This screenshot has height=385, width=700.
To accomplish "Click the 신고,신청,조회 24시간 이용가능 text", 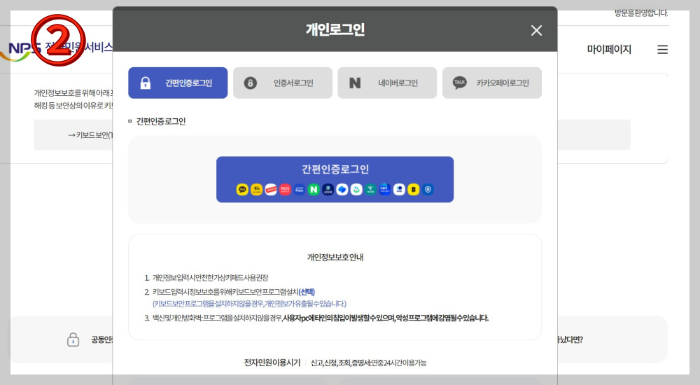I will pyautogui.click(x=369, y=363).
